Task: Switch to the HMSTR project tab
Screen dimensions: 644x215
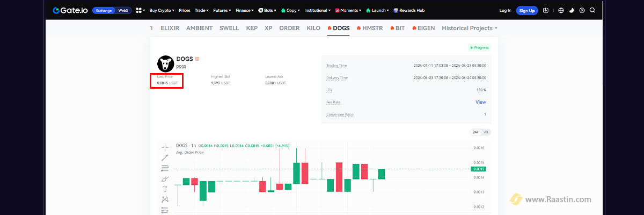Action: pos(370,28)
